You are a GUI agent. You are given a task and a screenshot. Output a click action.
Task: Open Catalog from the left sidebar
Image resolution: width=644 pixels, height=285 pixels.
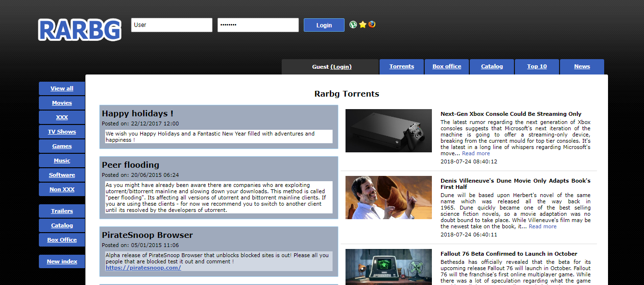coord(62,225)
